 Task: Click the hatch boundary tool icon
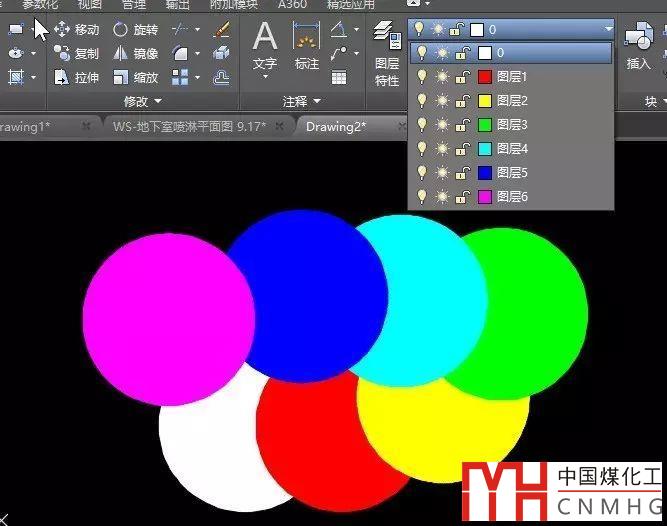16,77
